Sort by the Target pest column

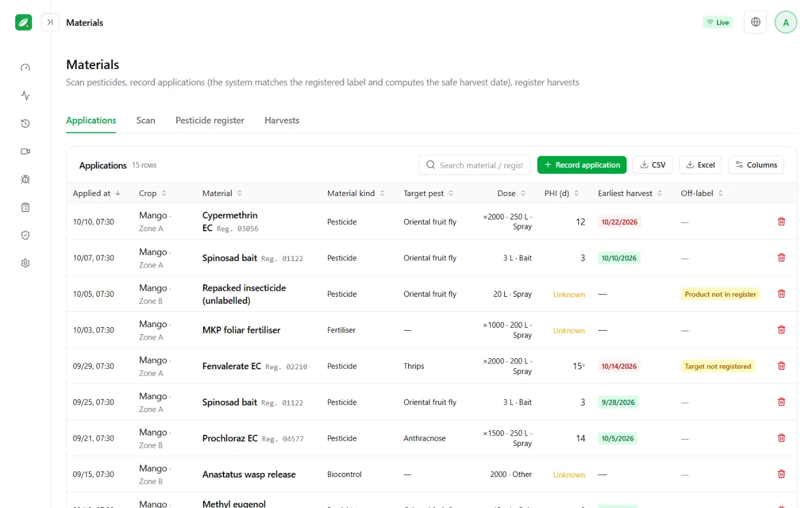429,193
